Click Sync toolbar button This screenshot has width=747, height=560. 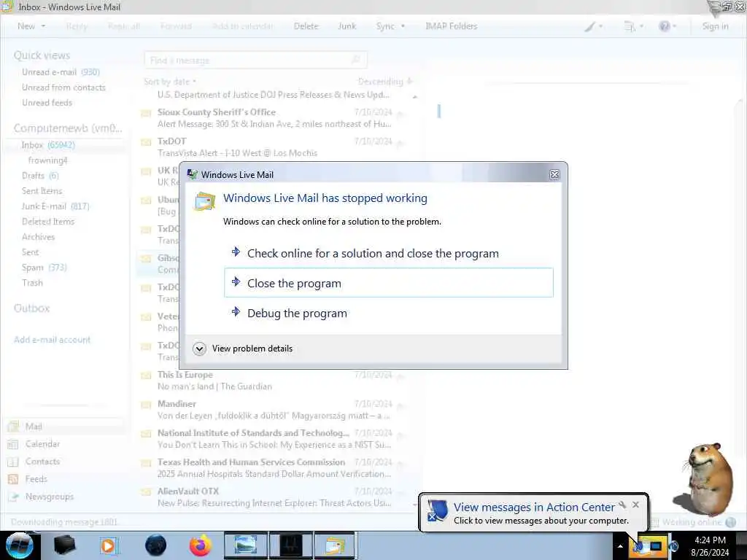[385, 26]
